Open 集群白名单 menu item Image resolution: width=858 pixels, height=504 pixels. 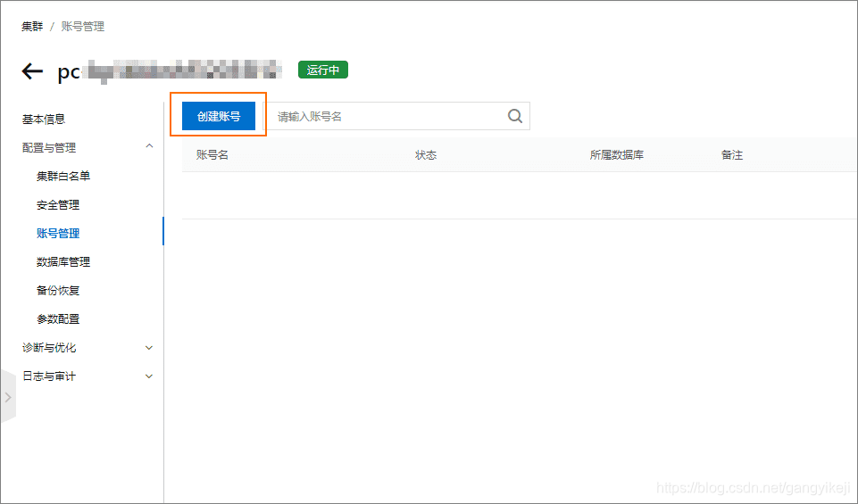coord(62,176)
